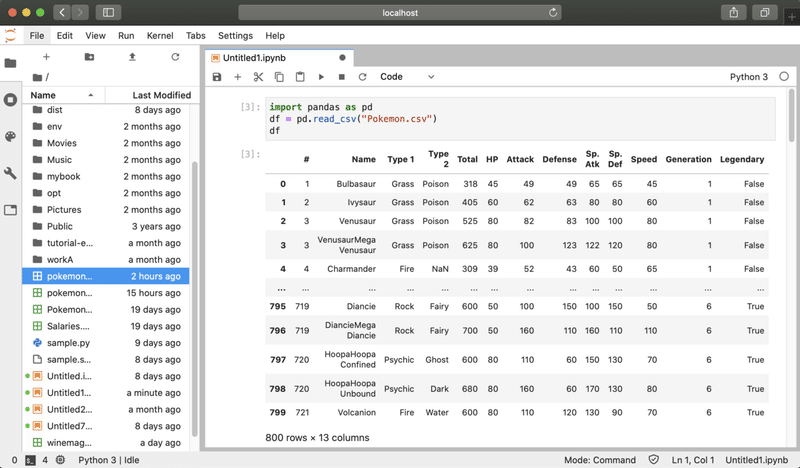
Task: Insert a cell below with plus icon
Action: pyautogui.click(x=237, y=77)
